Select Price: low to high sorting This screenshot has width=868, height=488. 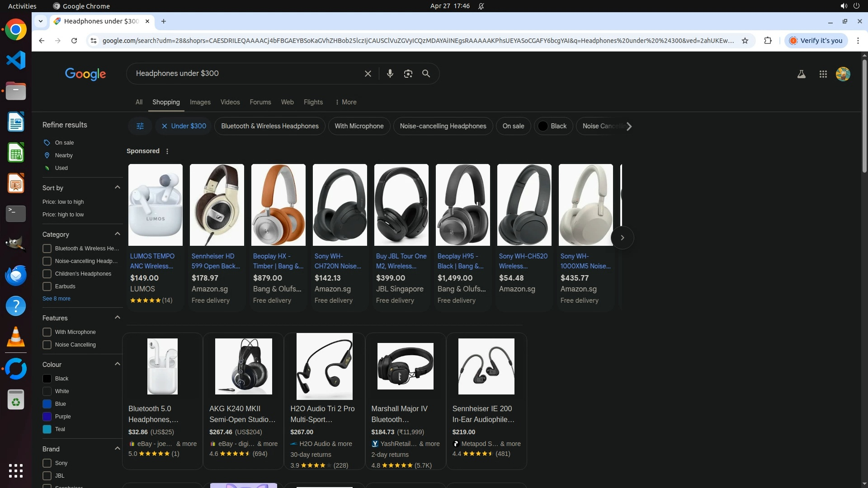click(63, 202)
